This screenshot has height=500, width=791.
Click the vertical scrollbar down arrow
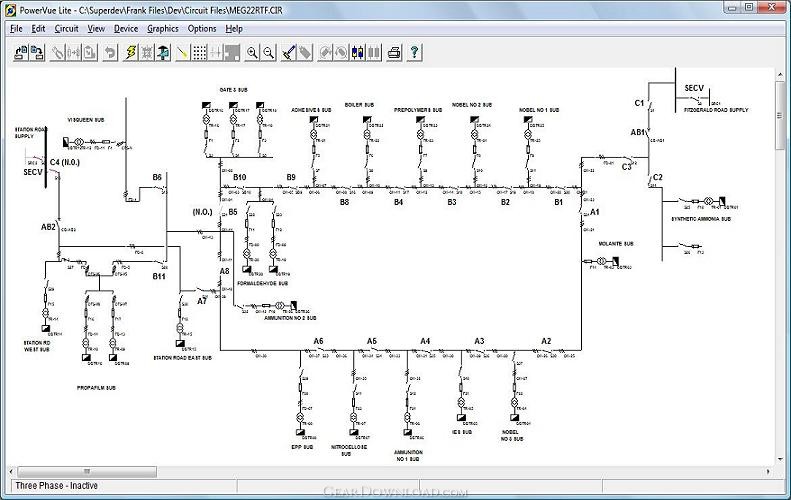(x=780, y=459)
